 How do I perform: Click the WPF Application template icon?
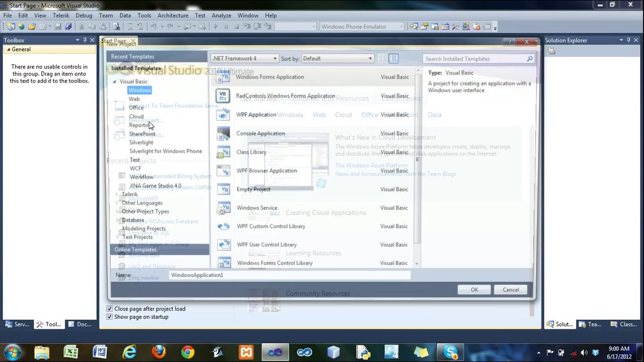coord(223,115)
